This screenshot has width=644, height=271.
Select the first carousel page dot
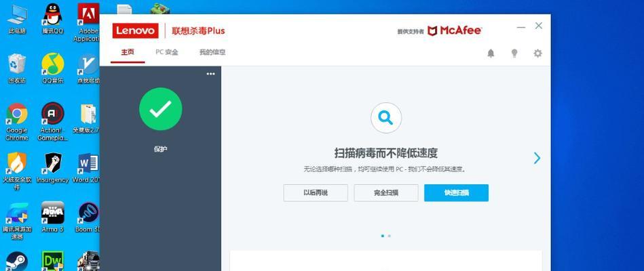tap(383, 236)
